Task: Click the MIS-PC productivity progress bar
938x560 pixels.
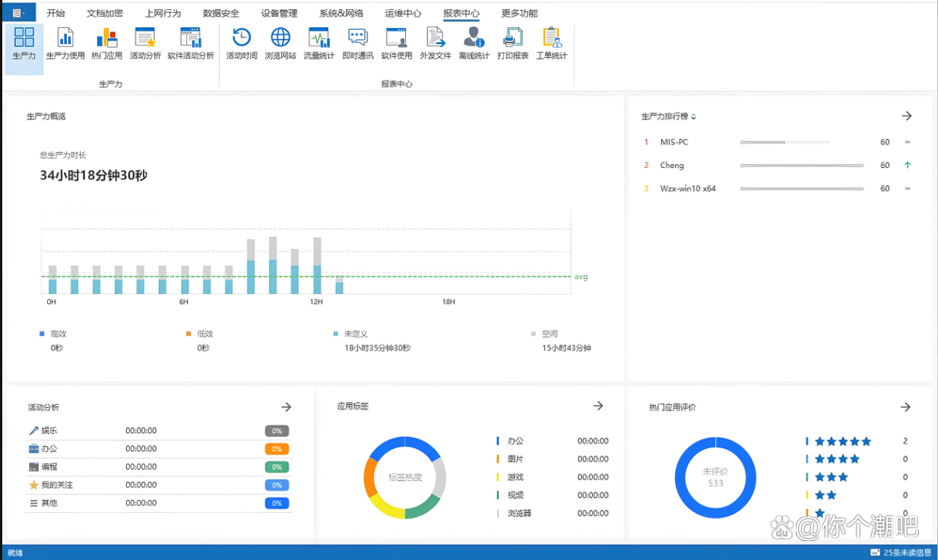Action: pyautogui.click(x=784, y=142)
